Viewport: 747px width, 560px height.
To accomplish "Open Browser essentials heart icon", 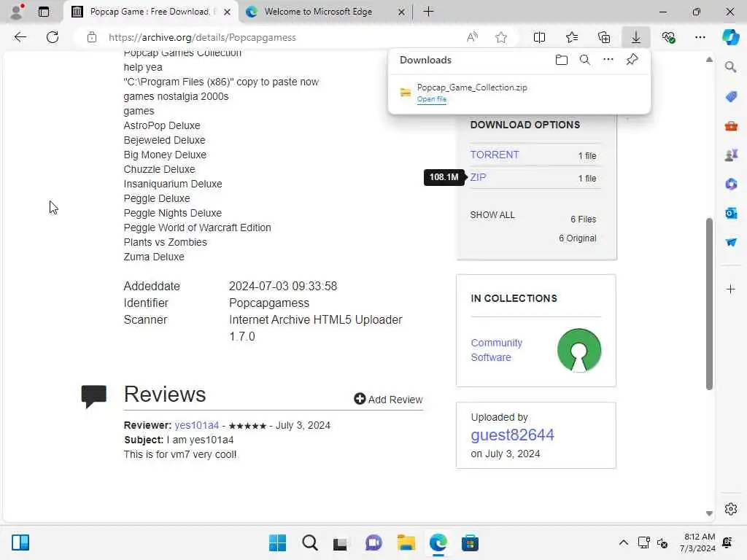I will coord(668,37).
